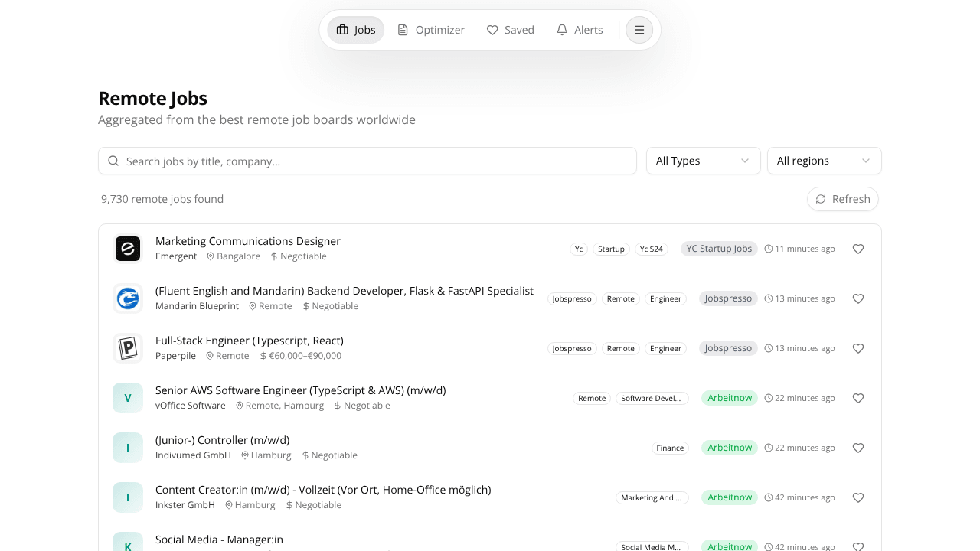Open the Content Creator:in listing
The width and height of the screenshot is (980, 551).
pyautogui.click(x=323, y=490)
